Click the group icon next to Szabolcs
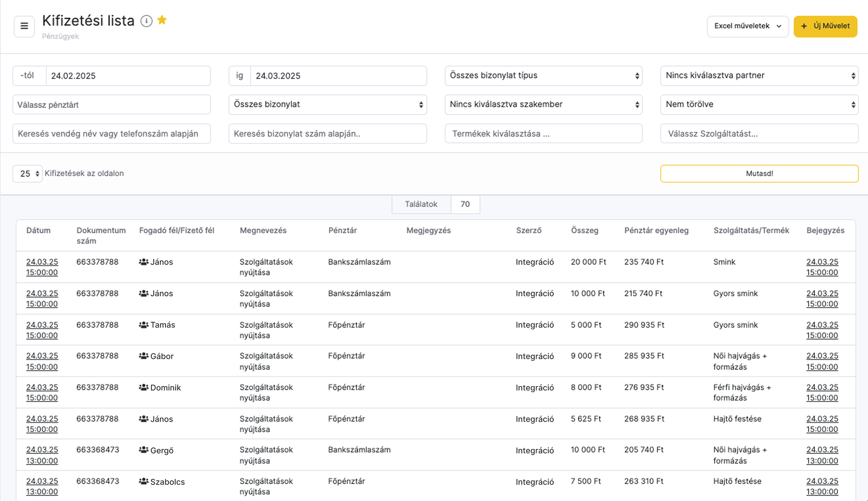The width and height of the screenshot is (868, 501). point(144,481)
